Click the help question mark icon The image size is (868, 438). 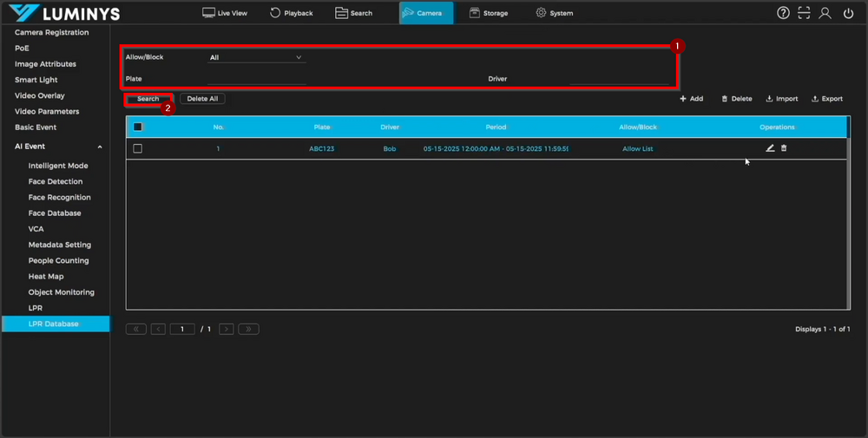coord(783,13)
